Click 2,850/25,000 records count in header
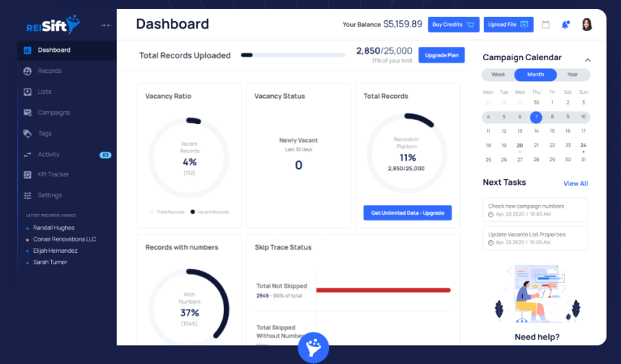The width and height of the screenshot is (621, 364). pos(384,51)
